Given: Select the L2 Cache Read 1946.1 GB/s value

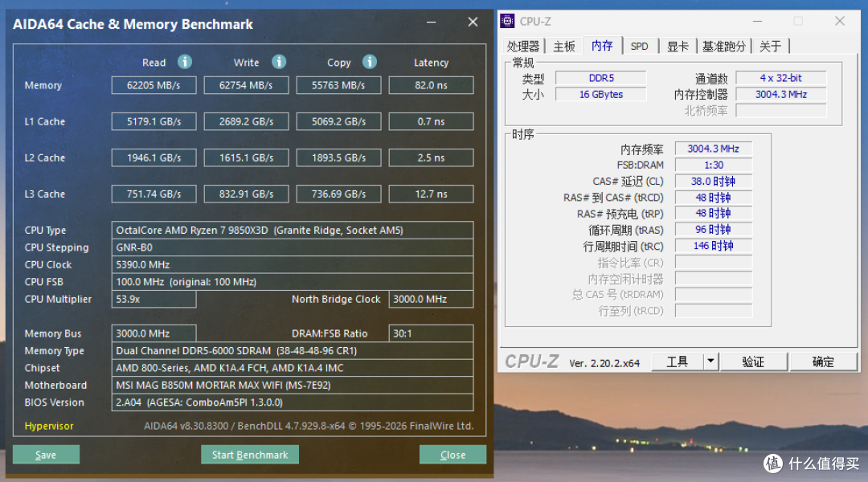Looking at the screenshot, I should pyautogui.click(x=154, y=157).
